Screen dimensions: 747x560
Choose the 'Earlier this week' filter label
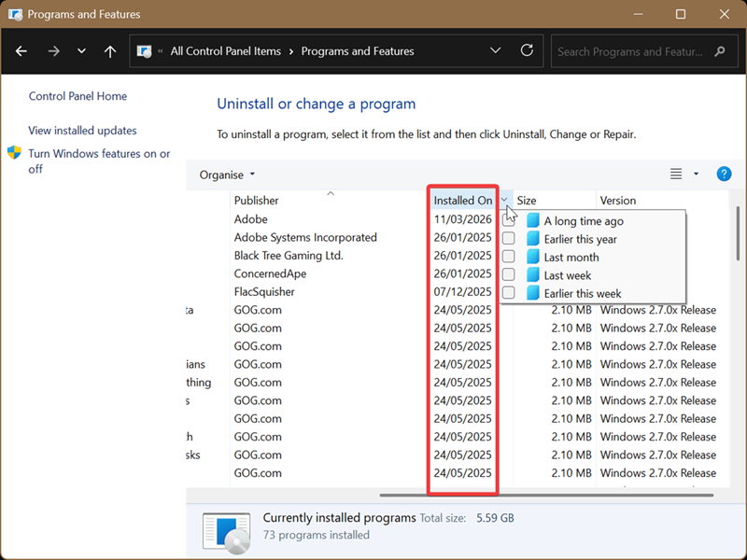(583, 294)
